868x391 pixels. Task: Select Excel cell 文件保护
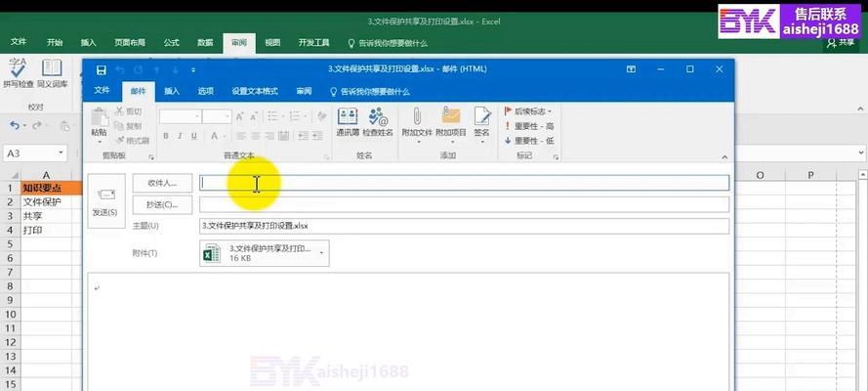(x=47, y=202)
